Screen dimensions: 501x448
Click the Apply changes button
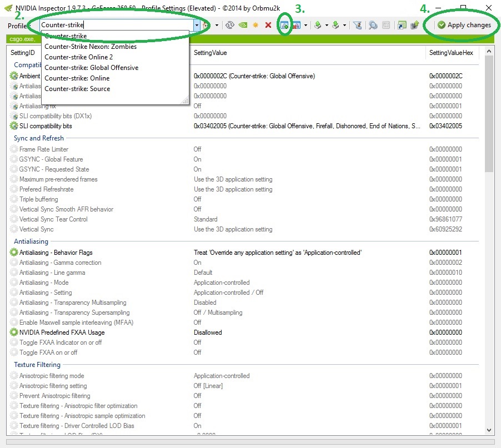pos(464,25)
